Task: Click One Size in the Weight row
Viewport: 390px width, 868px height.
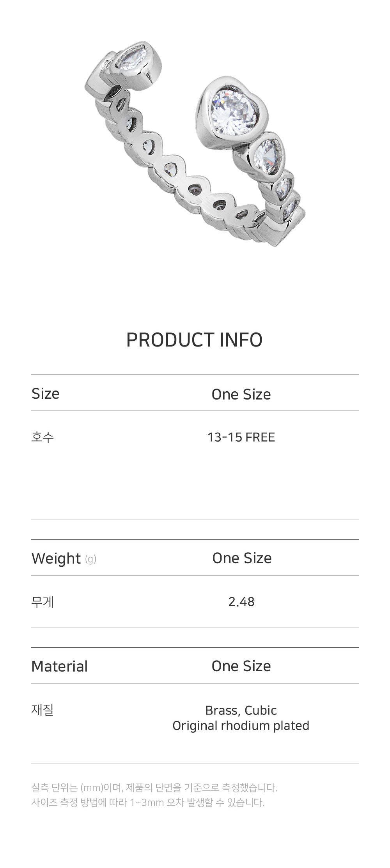Action: pos(242,558)
